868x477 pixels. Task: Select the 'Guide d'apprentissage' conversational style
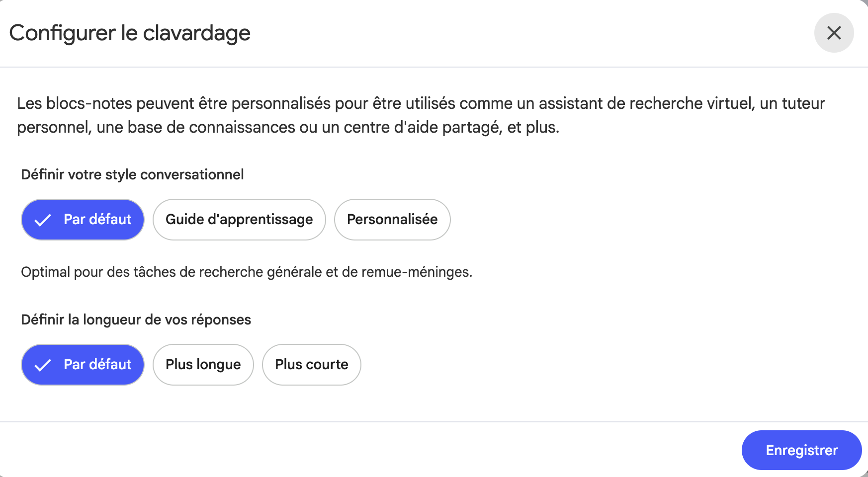(x=239, y=219)
